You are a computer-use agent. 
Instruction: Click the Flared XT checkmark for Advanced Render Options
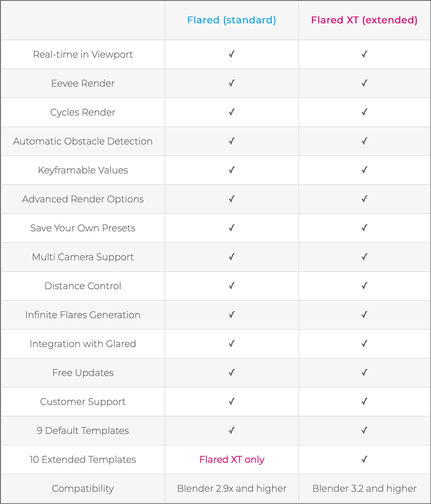[364, 199]
